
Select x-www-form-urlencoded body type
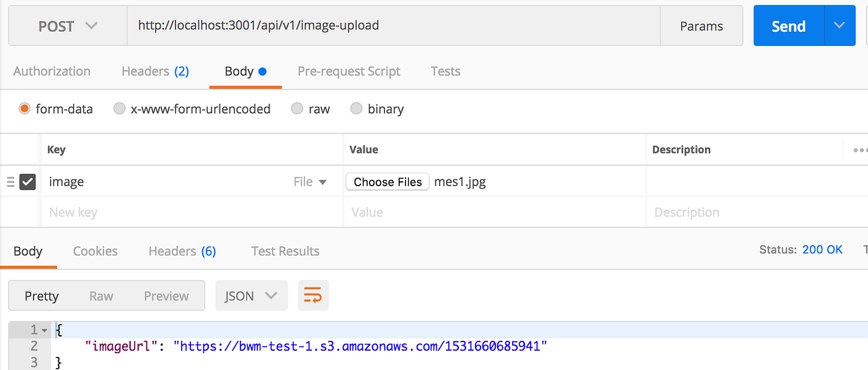click(120, 109)
